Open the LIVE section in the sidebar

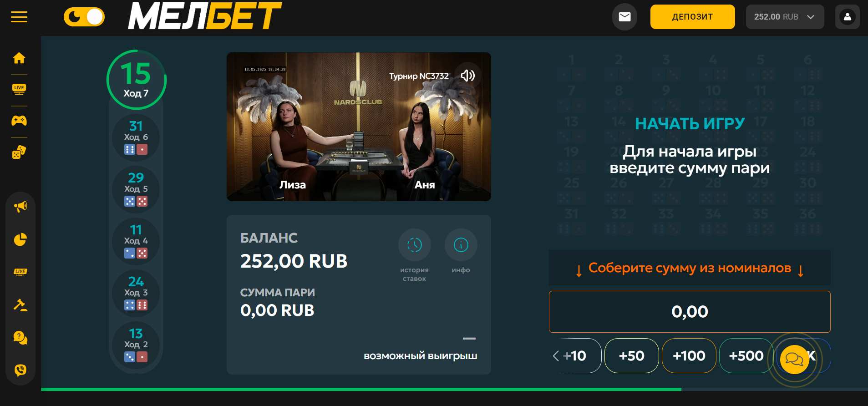(x=19, y=89)
